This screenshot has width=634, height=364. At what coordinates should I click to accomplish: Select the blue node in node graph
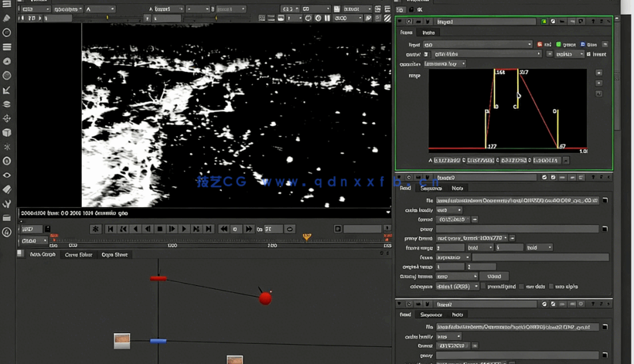tap(158, 340)
